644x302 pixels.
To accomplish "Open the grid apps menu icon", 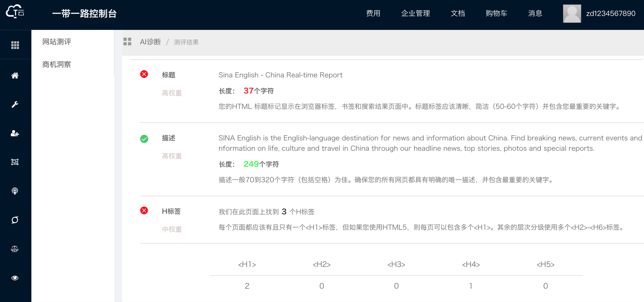I will [15, 45].
